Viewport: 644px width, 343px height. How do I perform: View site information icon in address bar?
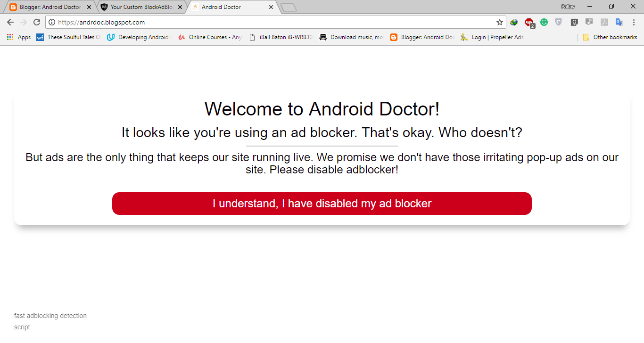pyautogui.click(x=52, y=22)
